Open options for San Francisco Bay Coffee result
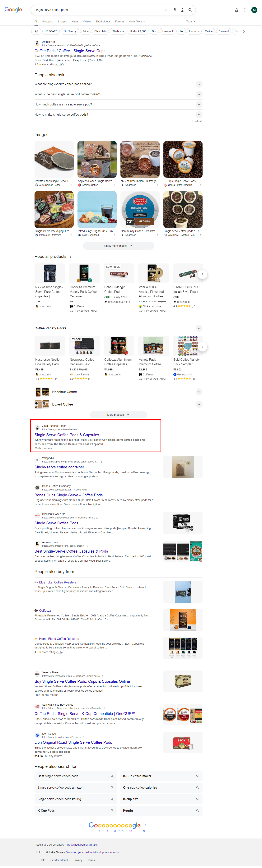The image size is (262, 868). coord(104,708)
